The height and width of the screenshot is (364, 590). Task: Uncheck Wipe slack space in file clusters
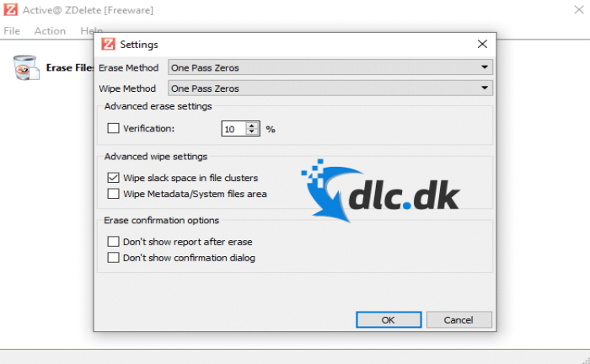(x=113, y=178)
